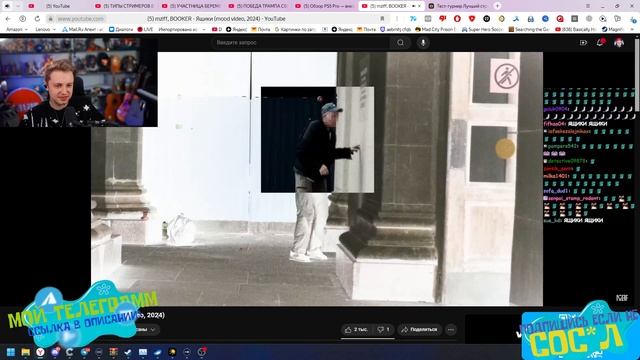The image size is (640, 360).
Task: Click the tab-bar speaker sound icon
Action: 7,6
